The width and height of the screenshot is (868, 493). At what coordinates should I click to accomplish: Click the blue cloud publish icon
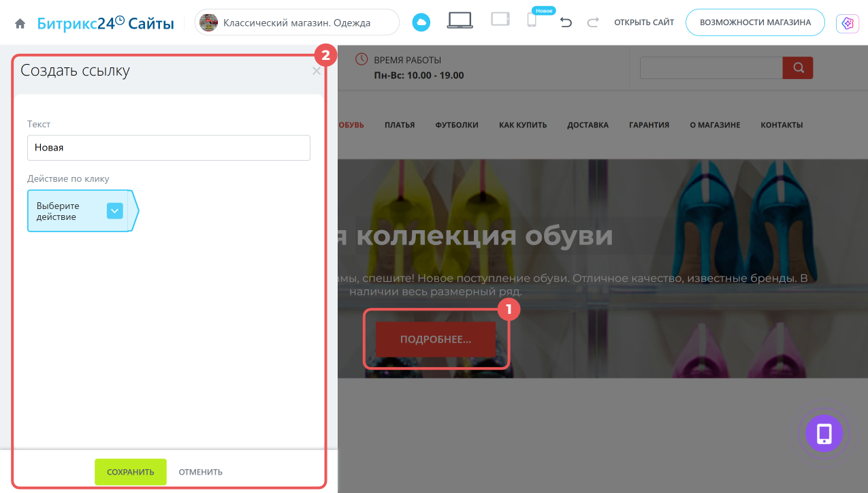point(421,22)
